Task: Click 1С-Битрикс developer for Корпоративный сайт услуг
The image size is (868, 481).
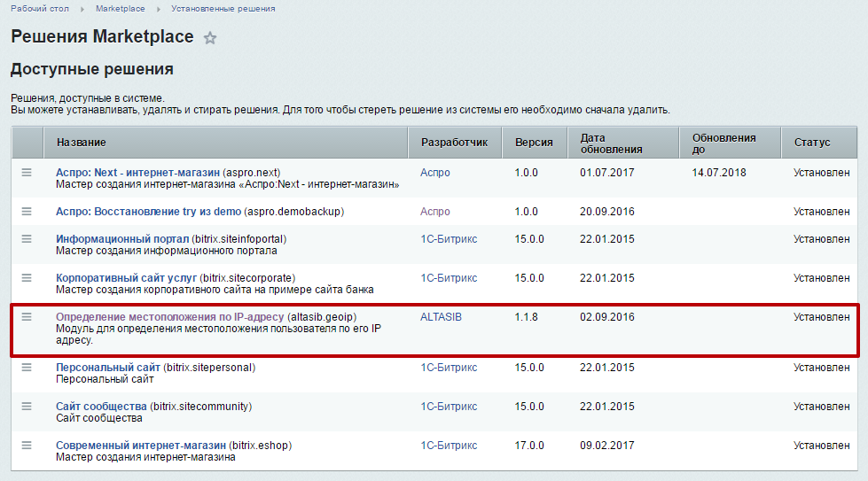Action: pyautogui.click(x=449, y=277)
